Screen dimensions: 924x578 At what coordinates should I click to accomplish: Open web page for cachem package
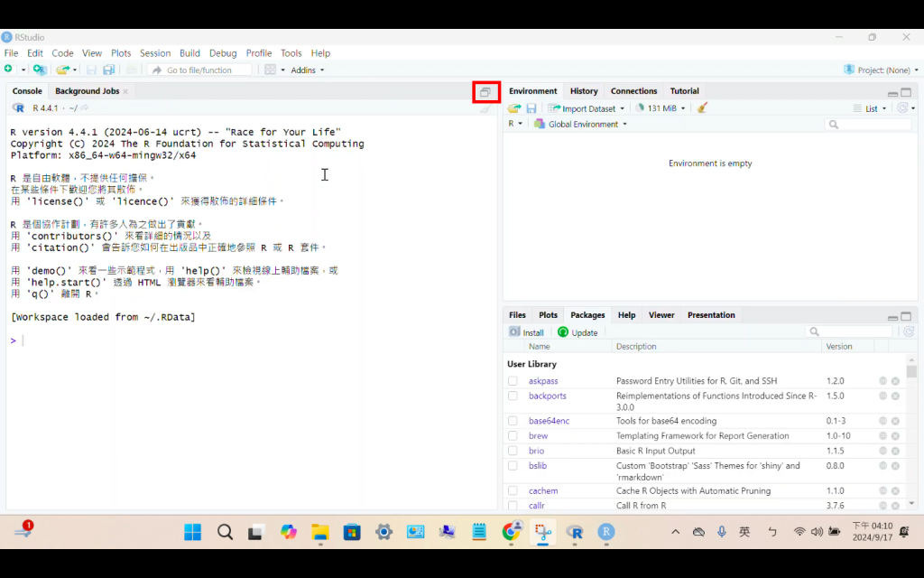click(x=882, y=490)
